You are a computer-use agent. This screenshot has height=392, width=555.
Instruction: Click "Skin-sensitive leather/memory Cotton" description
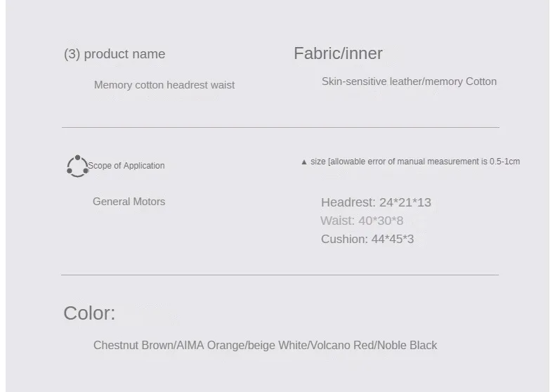click(x=409, y=81)
